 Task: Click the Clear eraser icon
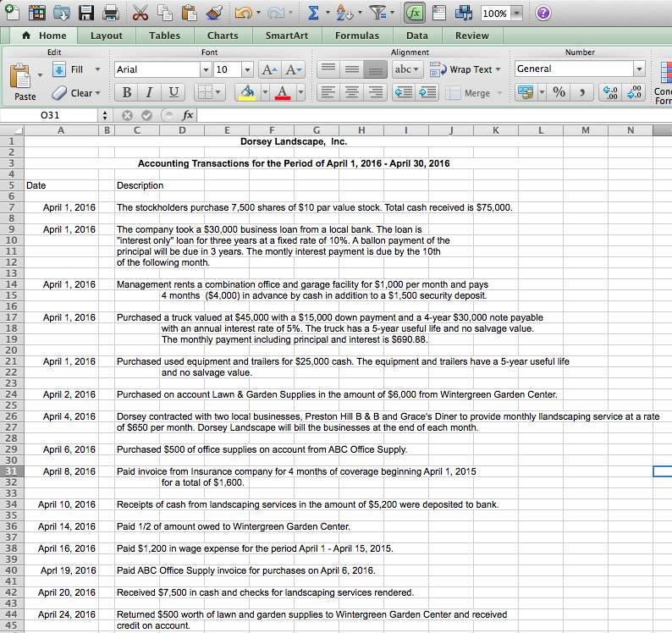tap(59, 93)
